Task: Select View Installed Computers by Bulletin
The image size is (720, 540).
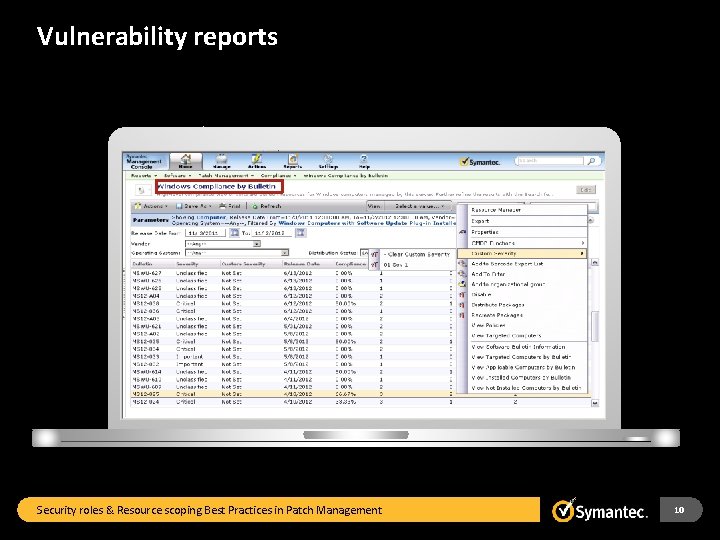Action: point(522,377)
